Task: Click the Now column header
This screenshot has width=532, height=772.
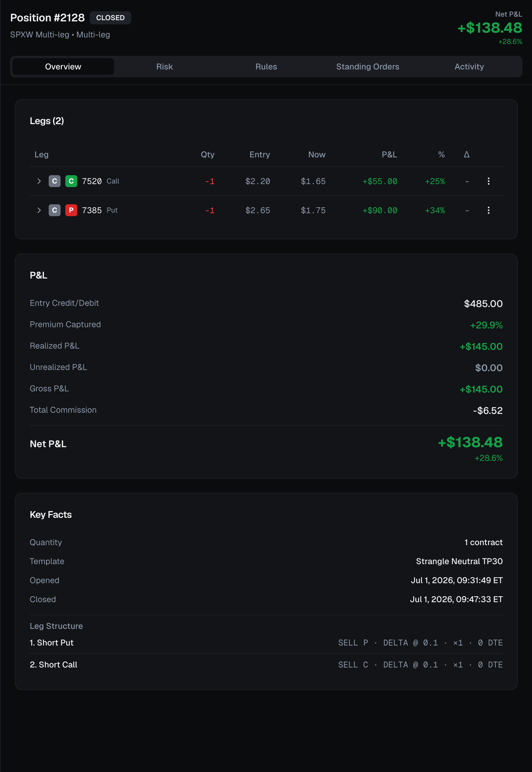Action: coord(317,155)
